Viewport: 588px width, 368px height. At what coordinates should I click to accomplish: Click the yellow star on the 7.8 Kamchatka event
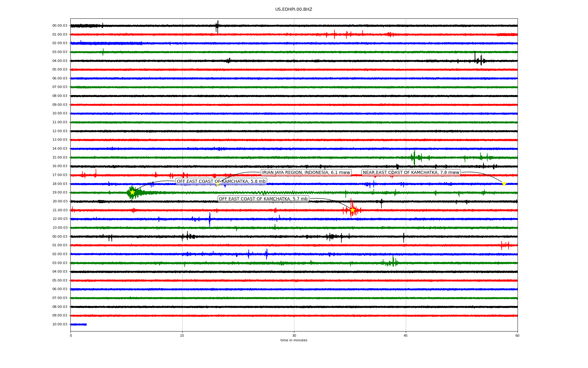point(504,184)
